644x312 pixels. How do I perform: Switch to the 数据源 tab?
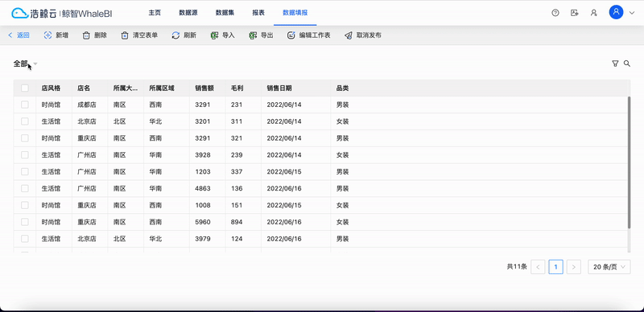point(188,13)
